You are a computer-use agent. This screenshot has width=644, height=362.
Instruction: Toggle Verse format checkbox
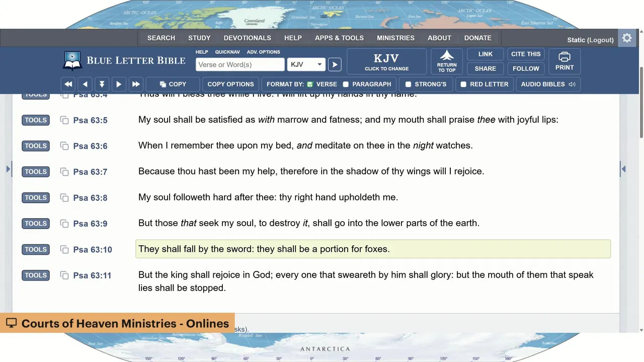pyautogui.click(x=310, y=84)
